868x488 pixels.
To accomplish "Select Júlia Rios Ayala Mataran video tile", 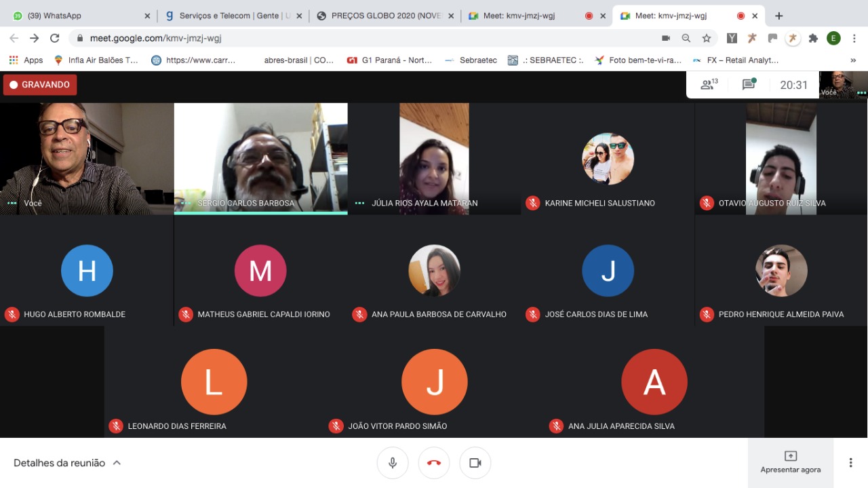I will pyautogui.click(x=434, y=159).
